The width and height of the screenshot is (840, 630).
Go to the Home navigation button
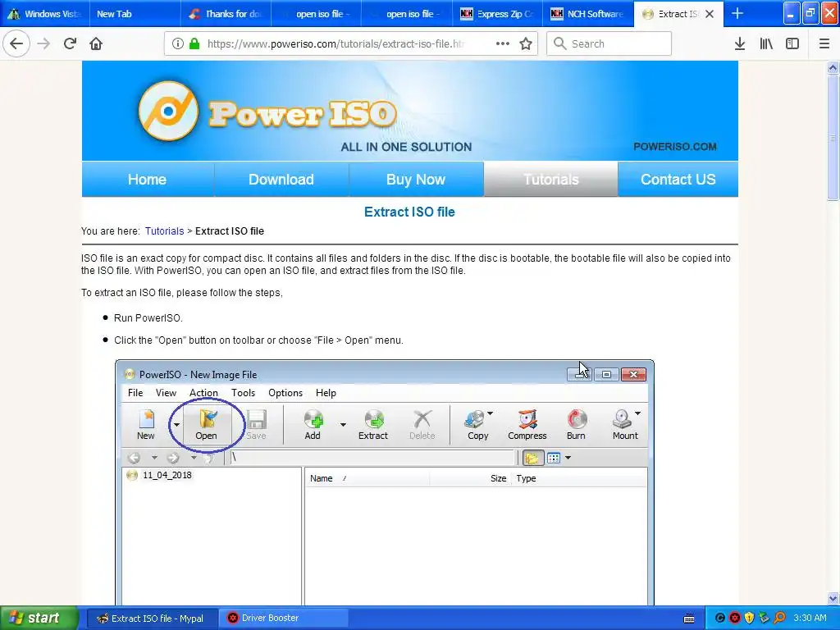point(148,180)
